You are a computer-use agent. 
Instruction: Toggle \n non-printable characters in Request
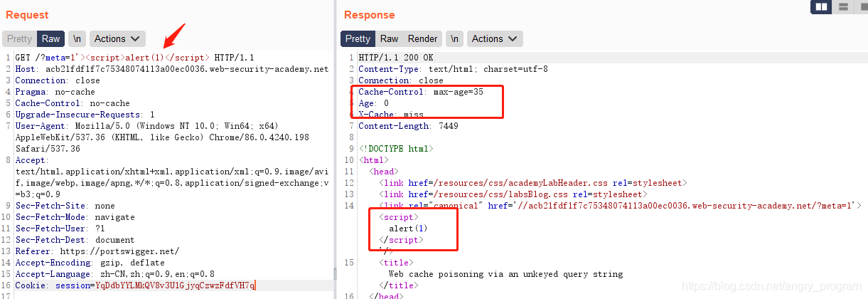[77, 39]
